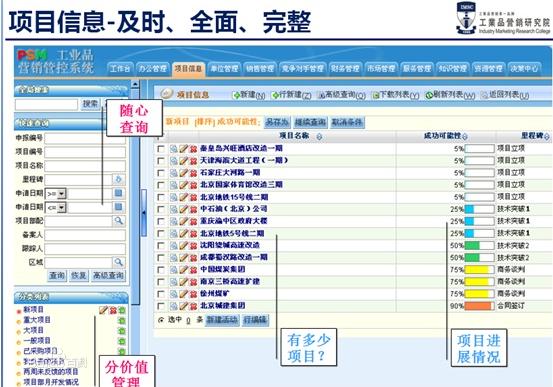Click the 项目名称 input field in quick query
This screenshot has width=553, height=387.
85,166
